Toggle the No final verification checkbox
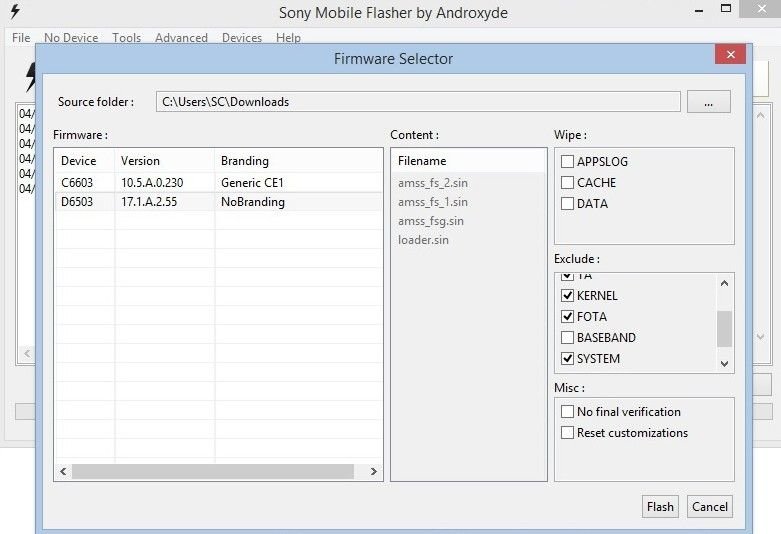This screenshot has width=781, height=534. pyautogui.click(x=567, y=411)
